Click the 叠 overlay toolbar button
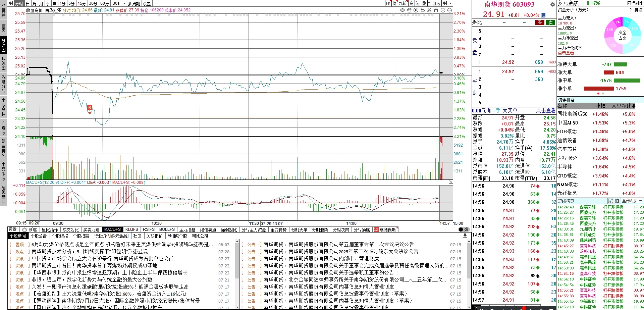Image resolution: width=644 pixels, height=310 pixels. [x=424, y=3]
